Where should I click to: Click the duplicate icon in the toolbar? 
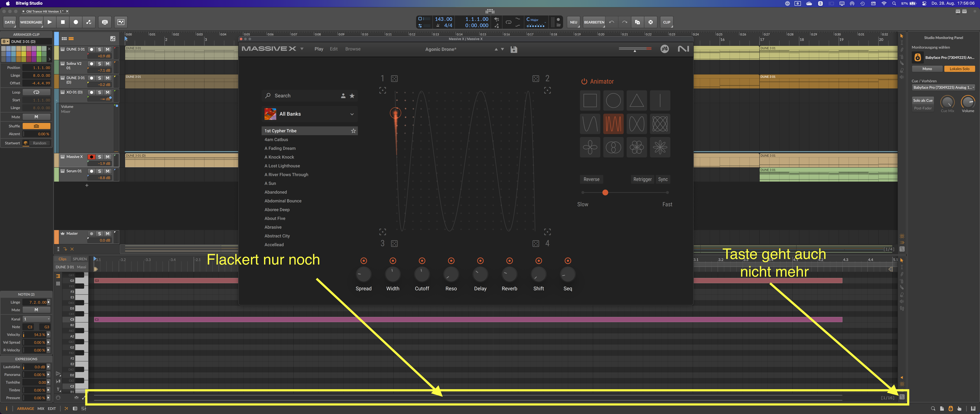point(638,22)
